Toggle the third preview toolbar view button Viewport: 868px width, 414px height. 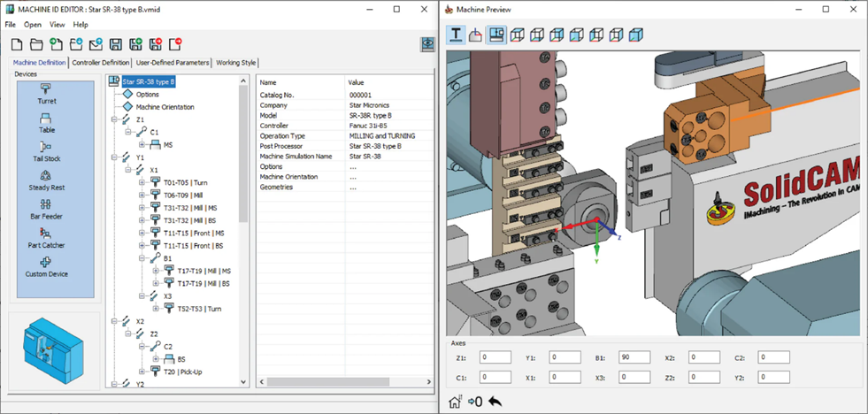click(496, 34)
